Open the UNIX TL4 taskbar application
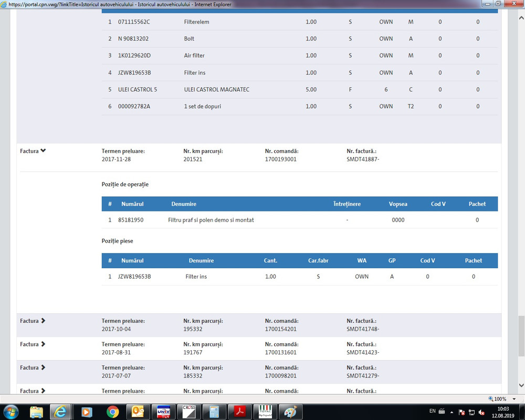Screen dimensions: 525x420 pos(163,412)
